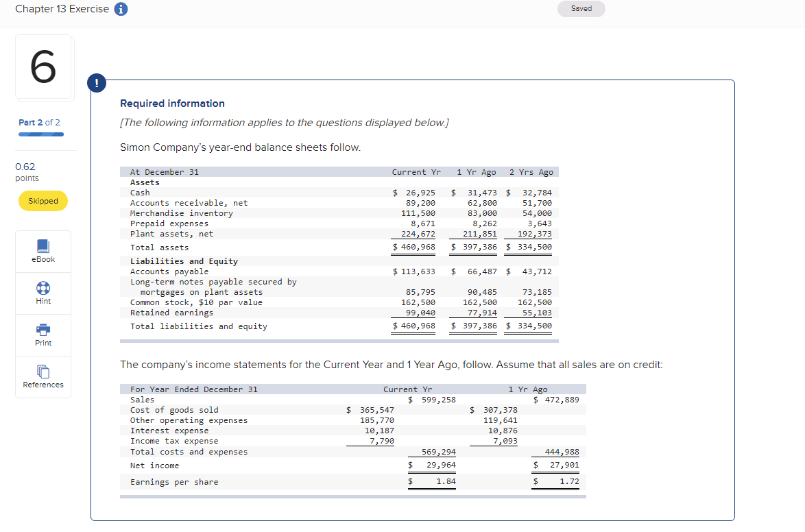Click Other operating expenses current value 185,770

[377, 420]
